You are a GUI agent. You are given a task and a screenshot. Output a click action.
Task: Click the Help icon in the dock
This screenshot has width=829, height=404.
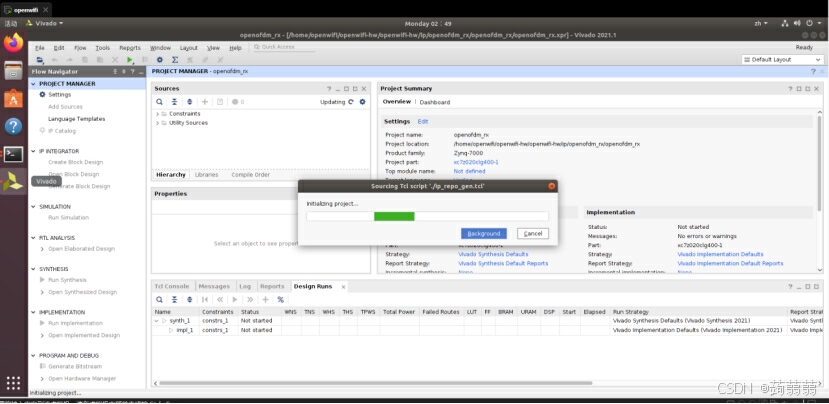click(x=13, y=126)
